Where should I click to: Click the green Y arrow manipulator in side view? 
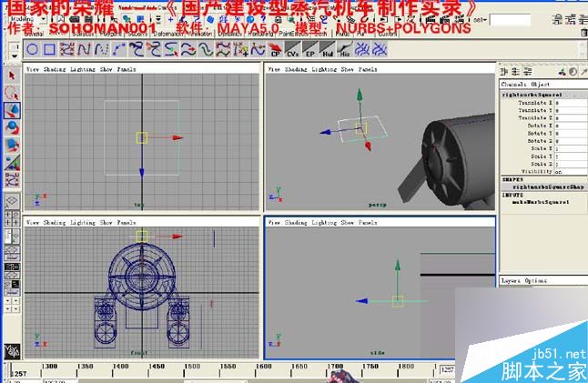(397, 266)
